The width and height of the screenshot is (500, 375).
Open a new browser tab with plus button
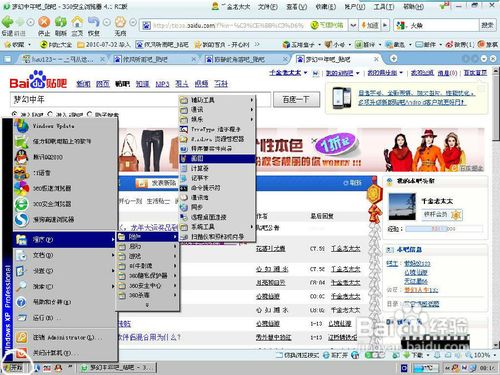(x=393, y=59)
